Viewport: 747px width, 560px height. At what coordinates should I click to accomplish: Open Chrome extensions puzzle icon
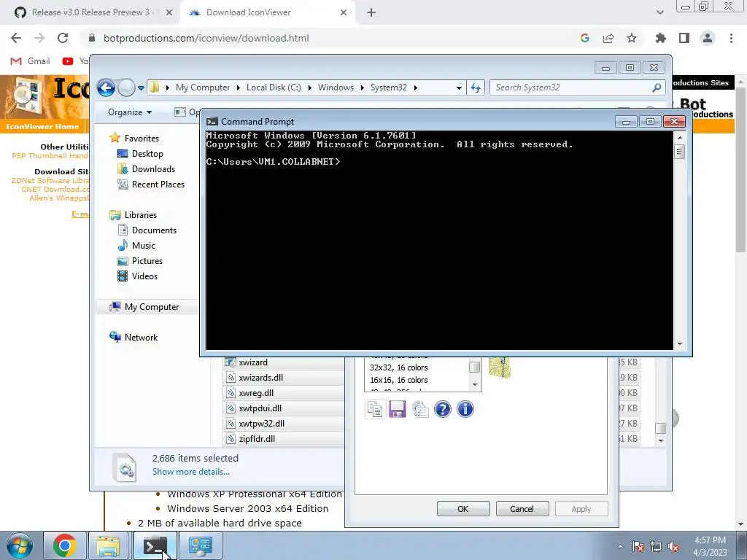tap(661, 38)
